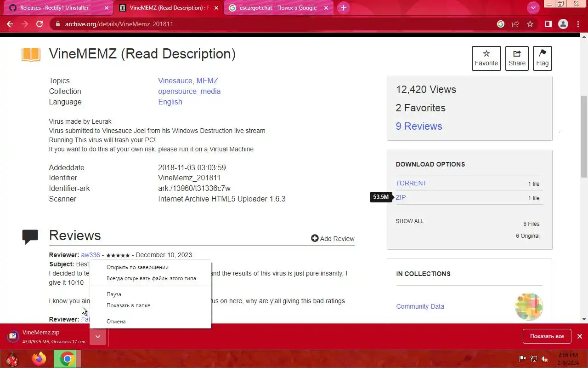The width and height of the screenshot is (588, 368).
Task: Open the Chrome three-dot menu
Action: click(x=578, y=24)
